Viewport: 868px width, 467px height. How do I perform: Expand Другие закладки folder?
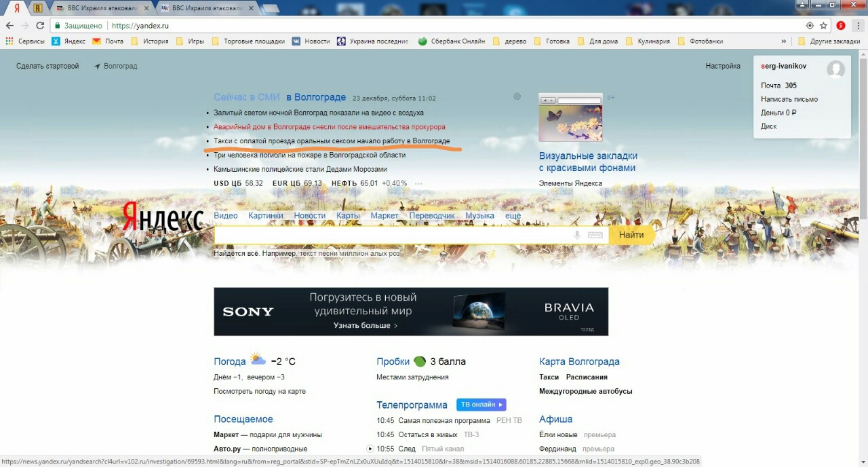pos(828,41)
